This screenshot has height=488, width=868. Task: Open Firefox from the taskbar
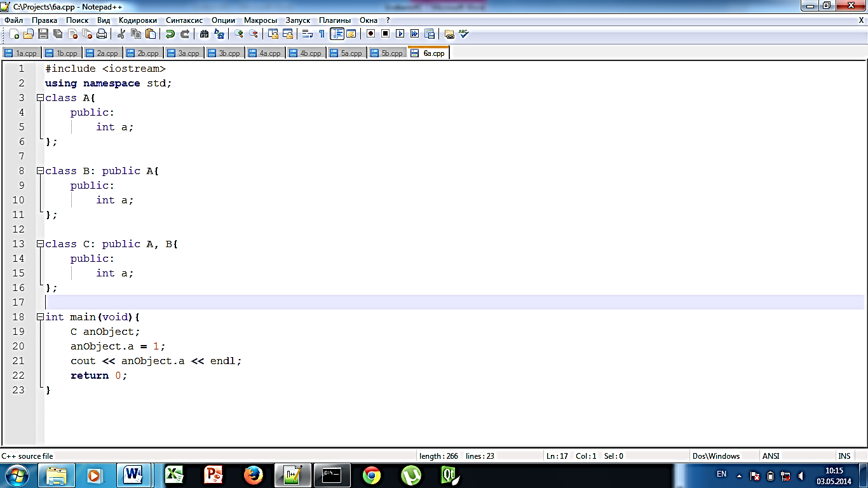(254, 475)
